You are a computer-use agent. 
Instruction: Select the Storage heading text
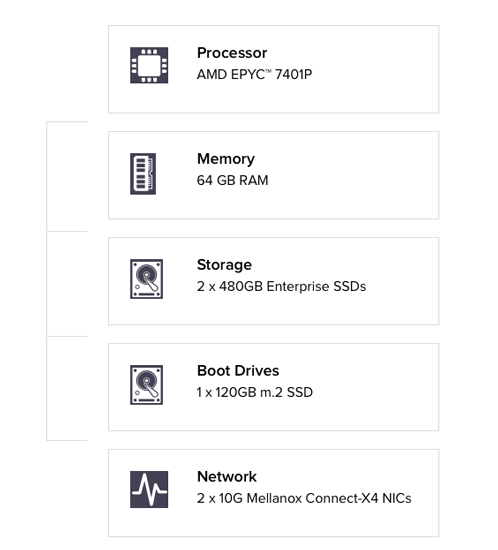(224, 265)
